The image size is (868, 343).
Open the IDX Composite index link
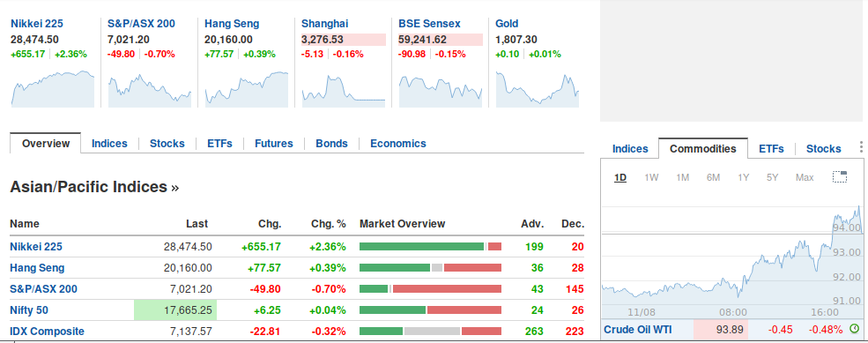pyautogui.click(x=47, y=332)
